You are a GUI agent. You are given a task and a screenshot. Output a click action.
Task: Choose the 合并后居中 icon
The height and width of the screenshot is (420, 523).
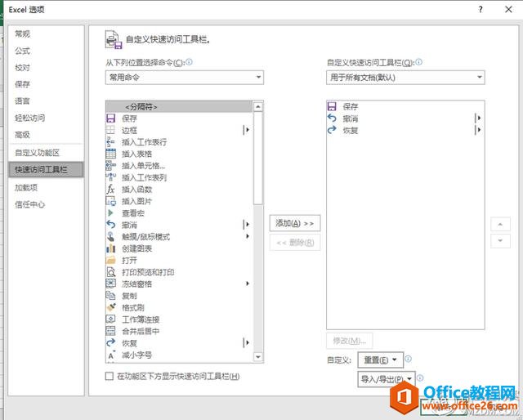pos(111,331)
